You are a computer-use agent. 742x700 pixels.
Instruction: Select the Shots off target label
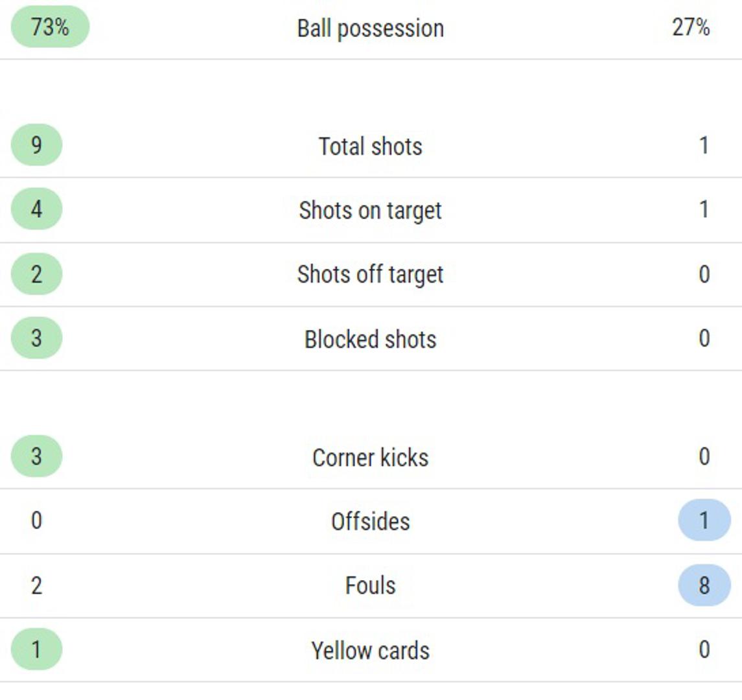coord(370,275)
